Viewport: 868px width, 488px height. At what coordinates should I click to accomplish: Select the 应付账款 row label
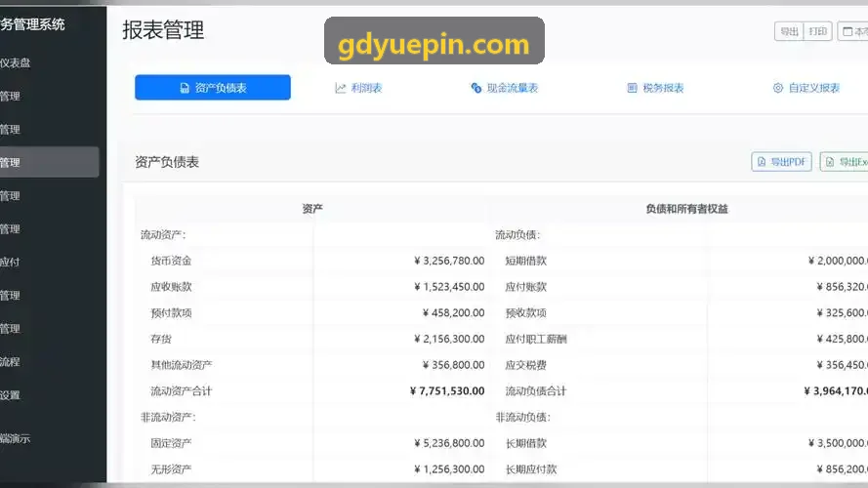[526, 287]
